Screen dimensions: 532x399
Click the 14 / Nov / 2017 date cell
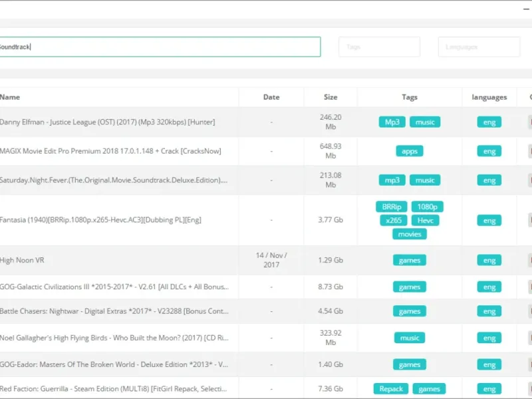(271, 260)
